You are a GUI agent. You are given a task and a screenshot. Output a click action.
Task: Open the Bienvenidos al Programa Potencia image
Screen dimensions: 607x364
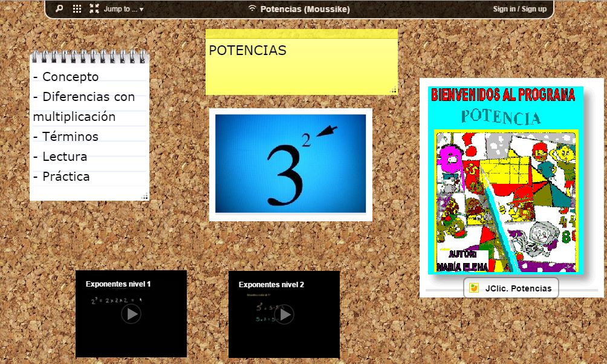pos(505,180)
